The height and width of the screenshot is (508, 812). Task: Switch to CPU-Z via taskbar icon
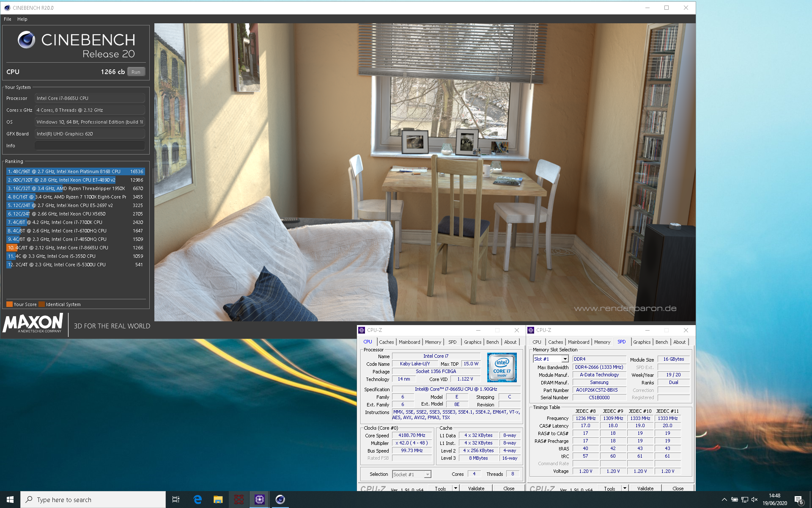tap(259, 500)
